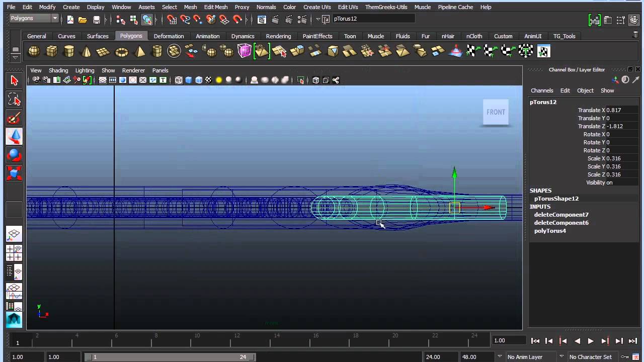644x362 pixels.
Task: Create a polygon plane from shelf
Action: [103, 51]
